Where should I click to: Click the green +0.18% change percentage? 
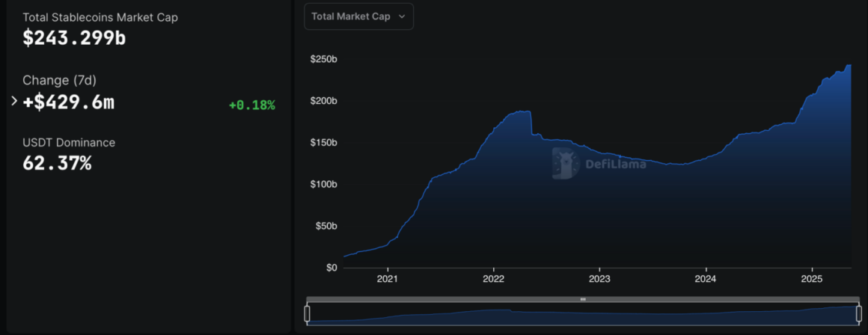[251, 105]
